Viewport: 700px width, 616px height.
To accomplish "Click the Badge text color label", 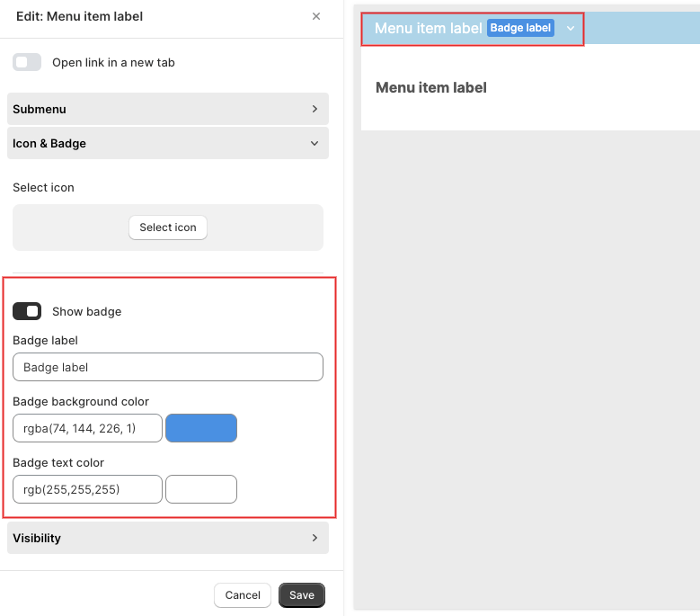I will 58,463.
